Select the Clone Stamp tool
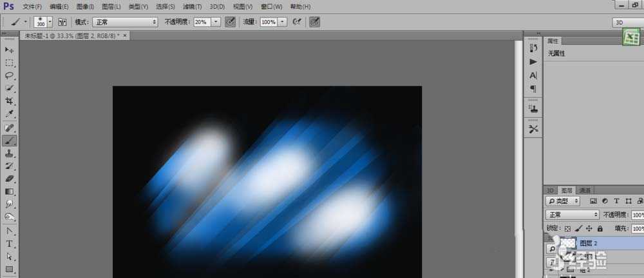The width and height of the screenshot is (644, 278). pos(10,154)
